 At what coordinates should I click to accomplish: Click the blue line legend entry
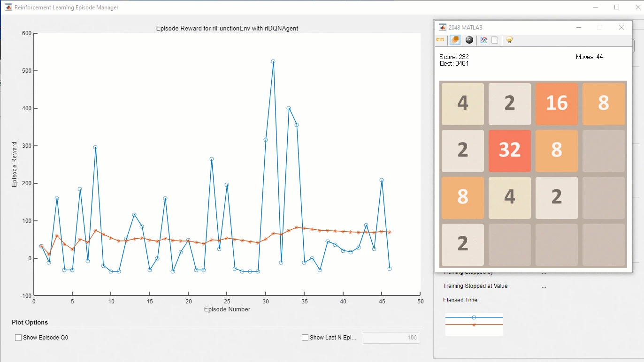tap(474, 317)
